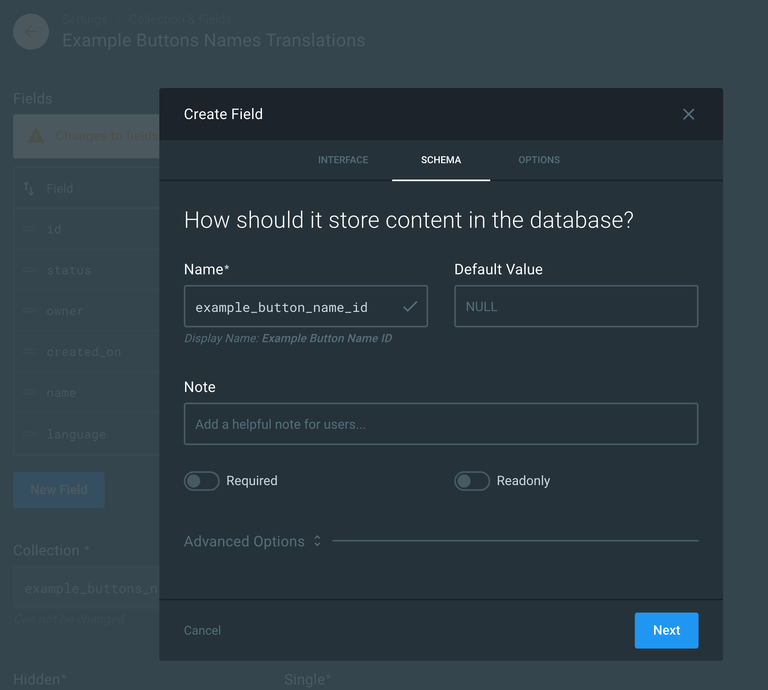Click the sort icon beside the Field header
Image resolution: width=768 pixels, height=690 pixels.
pos(28,188)
